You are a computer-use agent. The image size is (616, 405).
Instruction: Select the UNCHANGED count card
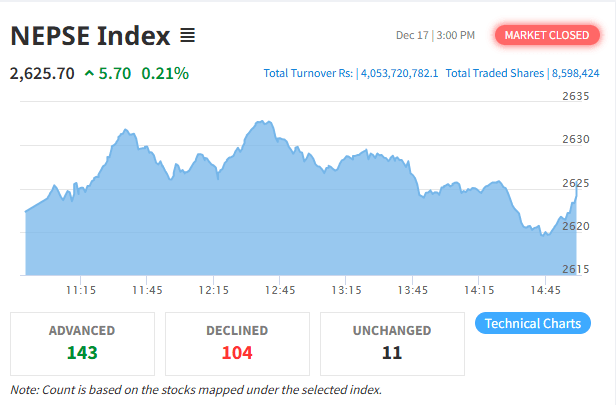(392, 342)
